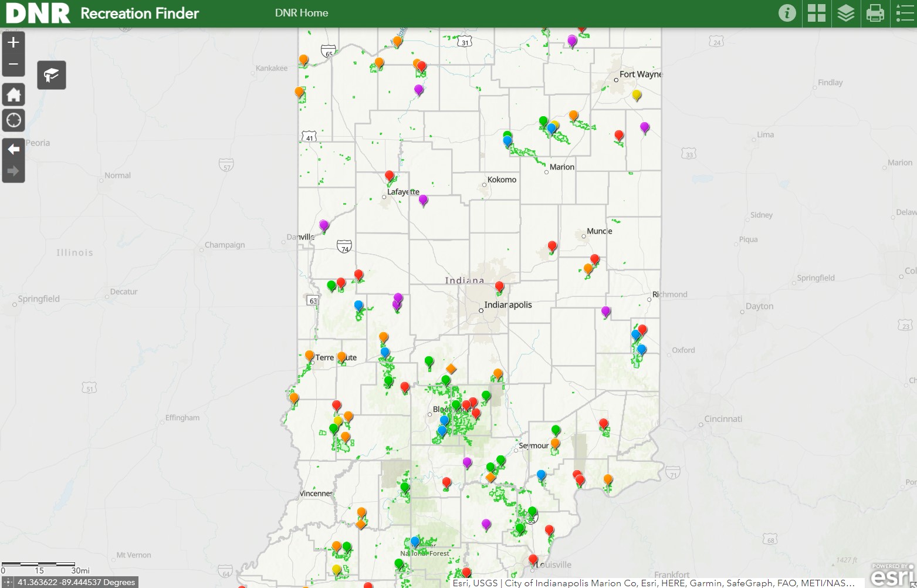Image resolution: width=917 pixels, height=588 pixels.
Task: Go forward to the next map extent
Action: [x=13, y=170]
